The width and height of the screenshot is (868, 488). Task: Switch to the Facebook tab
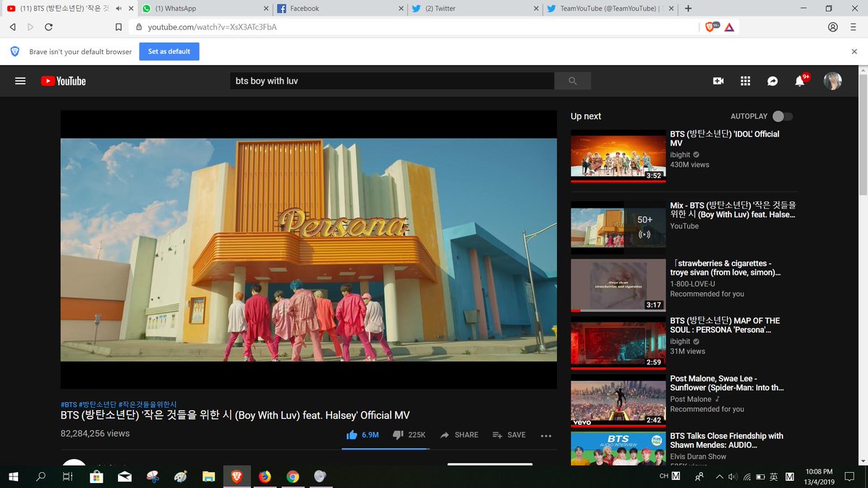[x=340, y=9]
